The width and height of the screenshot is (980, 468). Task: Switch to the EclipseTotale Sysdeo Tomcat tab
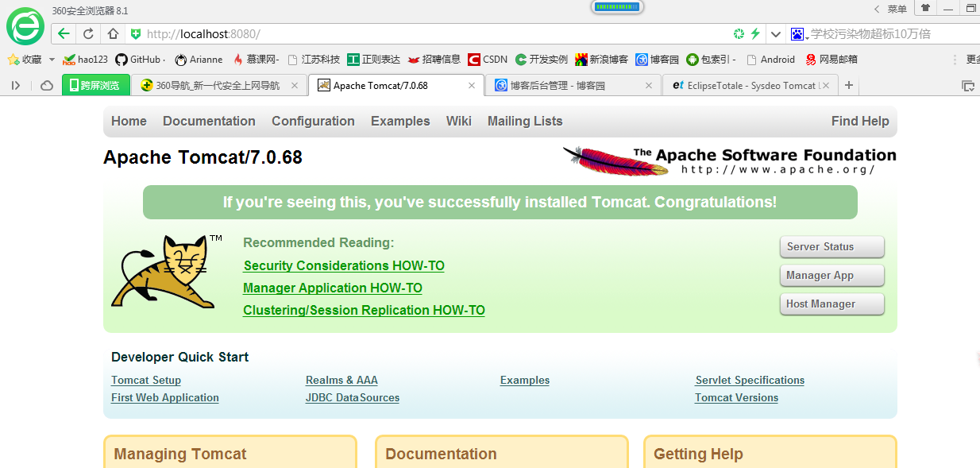click(751, 85)
